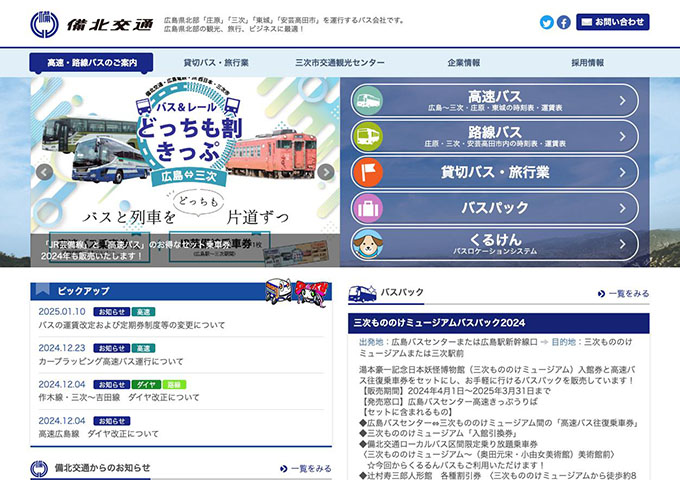
Task: Click the green highway bus icon
Action: point(368,101)
